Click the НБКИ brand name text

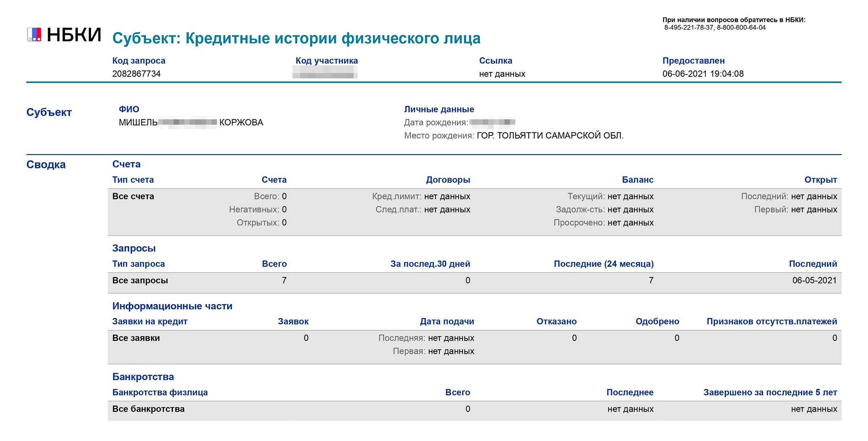(x=74, y=35)
